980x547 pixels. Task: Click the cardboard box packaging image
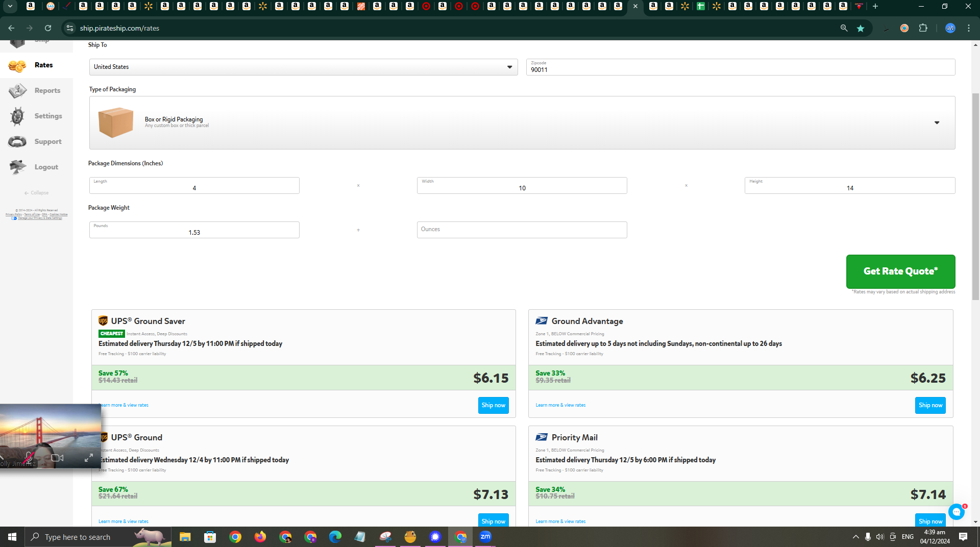115,122
